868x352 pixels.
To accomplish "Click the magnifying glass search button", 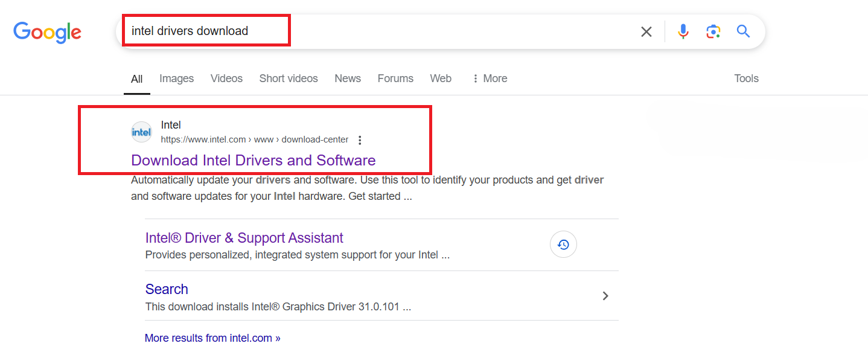I will pyautogui.click(x=743, y=31).
